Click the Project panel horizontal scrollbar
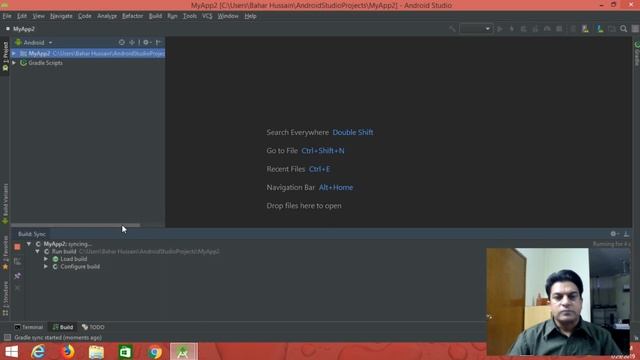640x360 pixels. coord(76,225)
